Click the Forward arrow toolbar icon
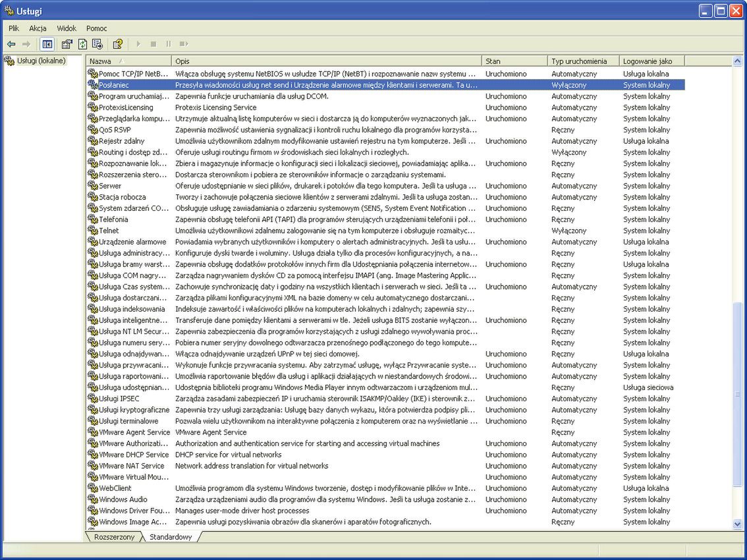 [x=26, y=44]
